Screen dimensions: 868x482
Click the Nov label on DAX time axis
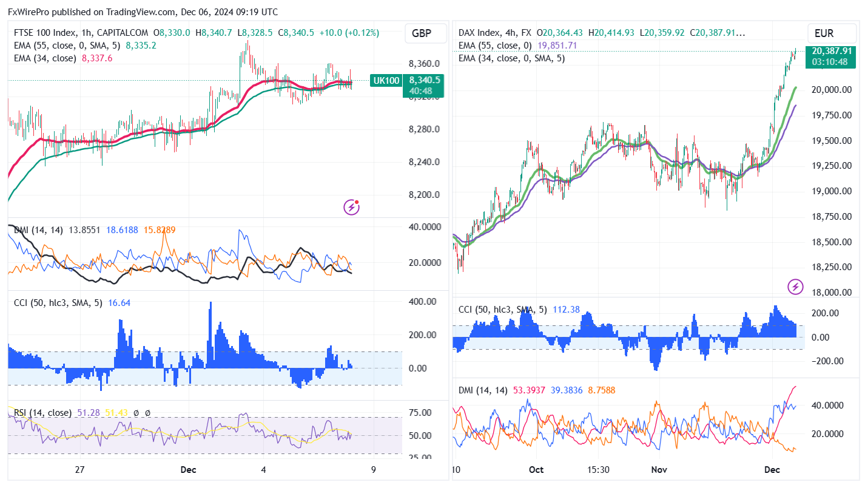point(659,469)
